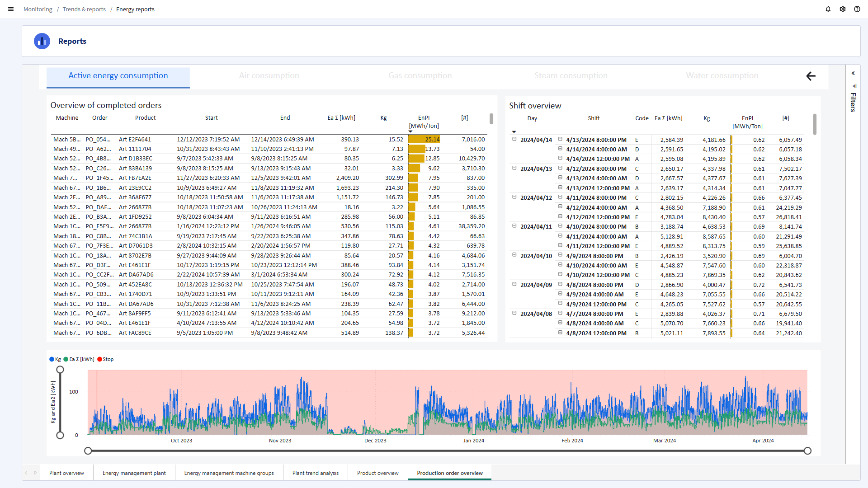Go to Trends & reports breadcrumb
Viewport: 868px width, 488px height.
(x=84, y=9)
